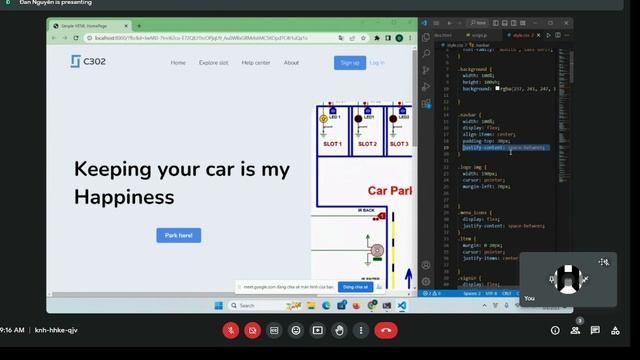Viewport: 640px width, 360px height.
Task: Click the About nav link
Action: (291, 62)
